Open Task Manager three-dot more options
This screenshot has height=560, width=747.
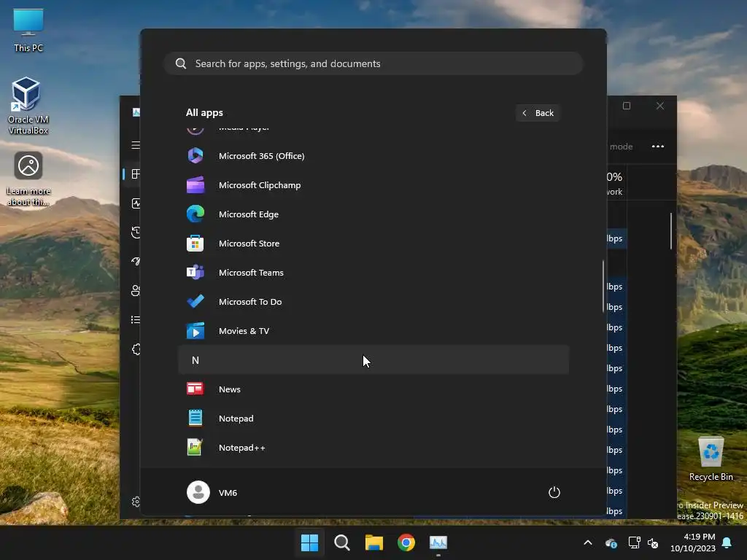658,146
